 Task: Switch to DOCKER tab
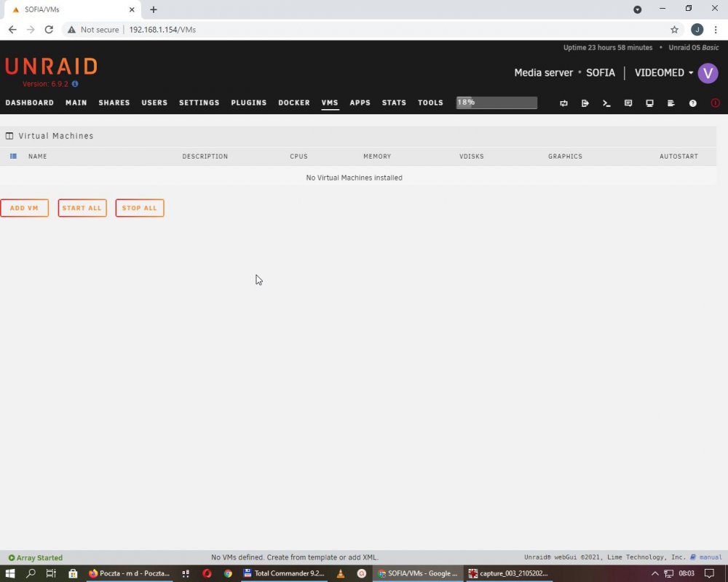[x=294, y=103]
